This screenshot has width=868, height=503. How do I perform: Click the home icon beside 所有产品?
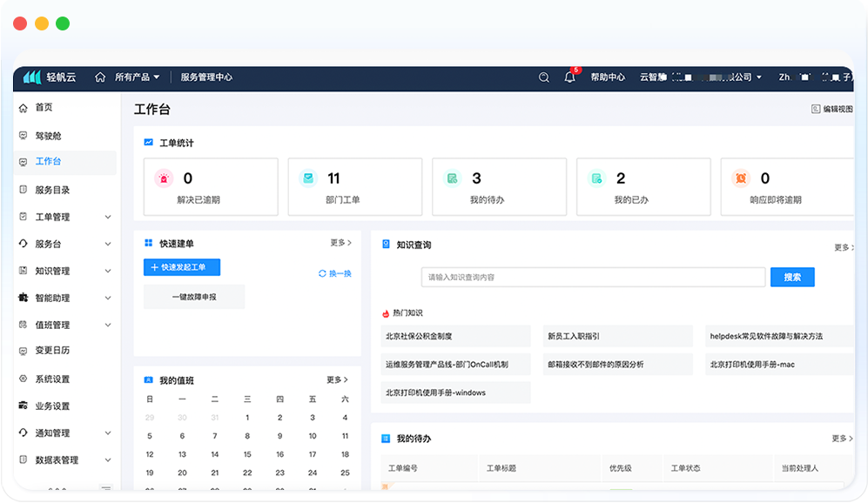[101, 77]
